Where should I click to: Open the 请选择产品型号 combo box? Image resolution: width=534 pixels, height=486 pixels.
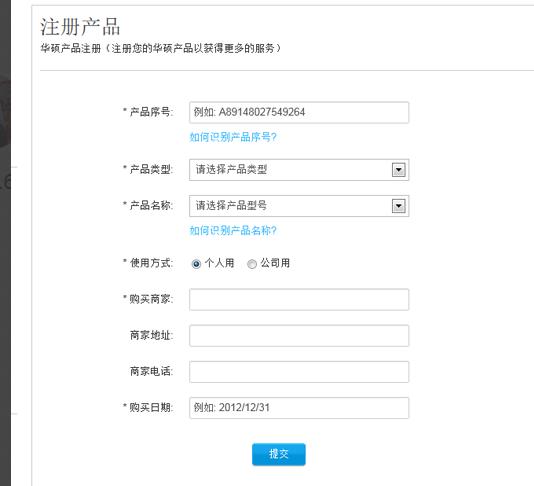tap(299, 206)
